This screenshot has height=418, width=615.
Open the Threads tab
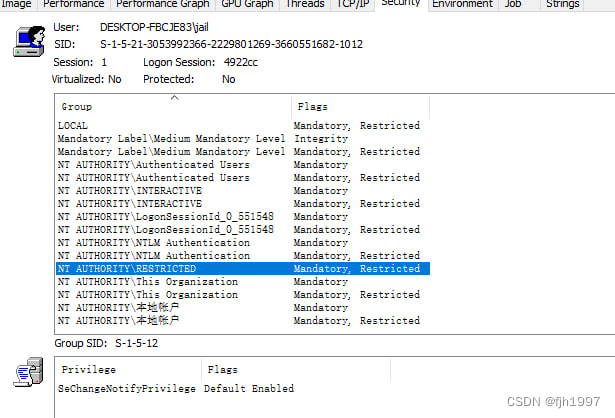pyautogui.click(x=305, y=4)
